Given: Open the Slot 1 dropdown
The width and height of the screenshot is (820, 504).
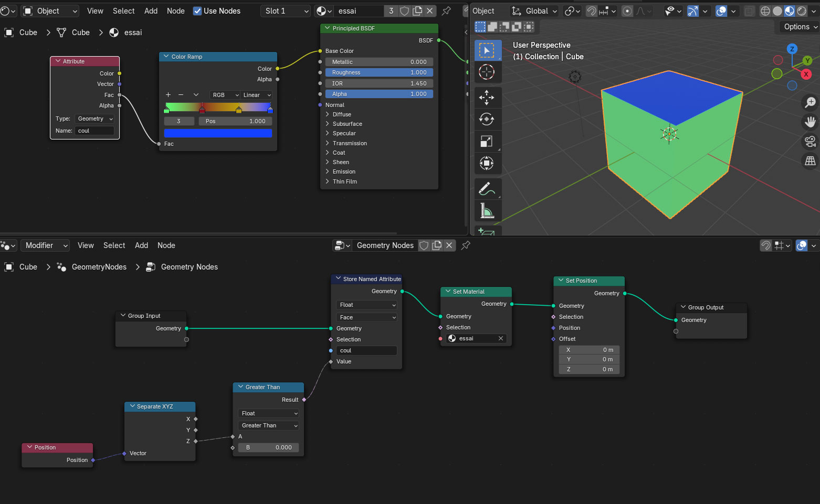Looking at the screenshot, I should pyautogui.click(x=286, y=11).
